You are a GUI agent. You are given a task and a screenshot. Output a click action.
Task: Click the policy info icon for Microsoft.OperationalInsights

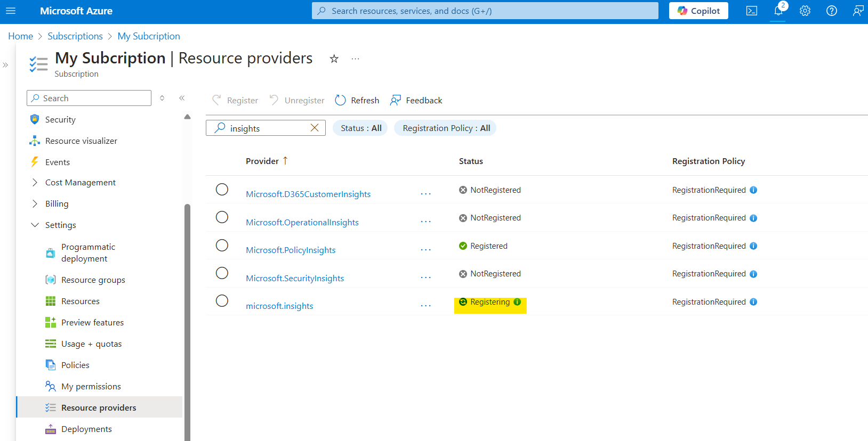(753, 218)
